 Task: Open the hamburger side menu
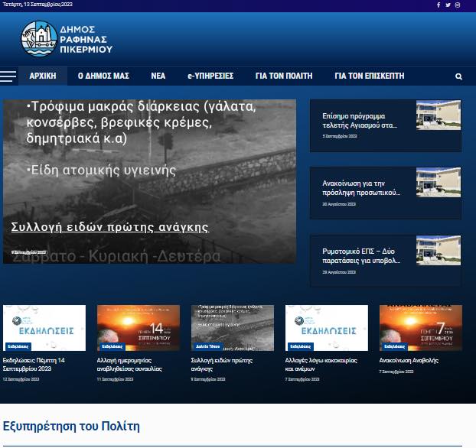click(x=8, y=76)
